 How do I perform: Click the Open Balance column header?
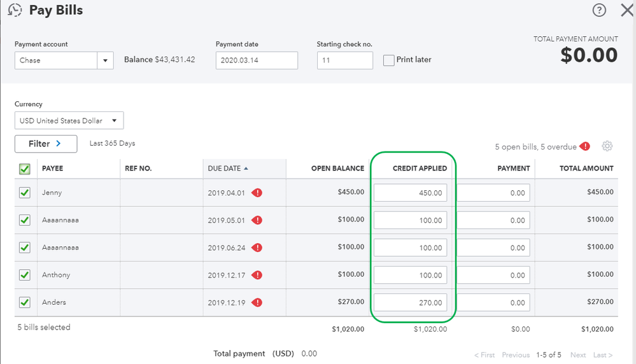337,169
